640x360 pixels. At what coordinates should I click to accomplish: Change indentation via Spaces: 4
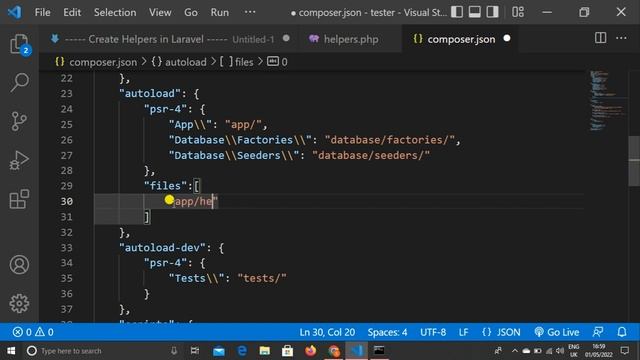pos(387,332)
